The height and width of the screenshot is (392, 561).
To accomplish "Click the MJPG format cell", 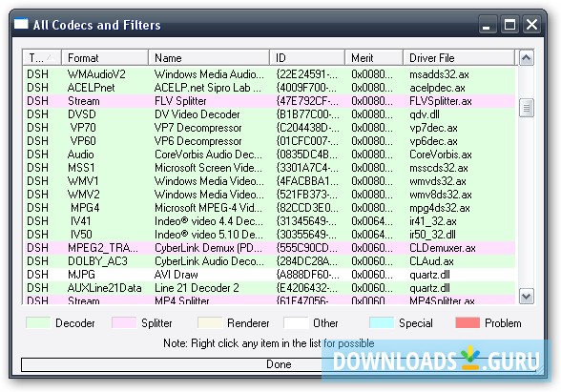I will point(81,275).
